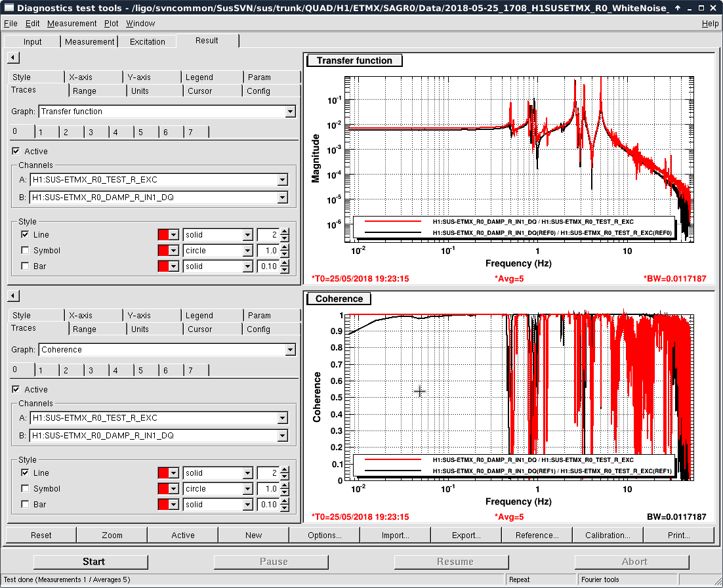Screen dimensions: 723x588
Task: Switch to the Excitation tab
Action: (x=148, y=41)
